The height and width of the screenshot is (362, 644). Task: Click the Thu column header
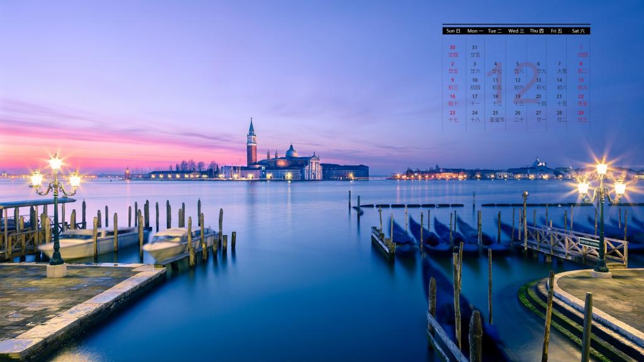(536, 31)
